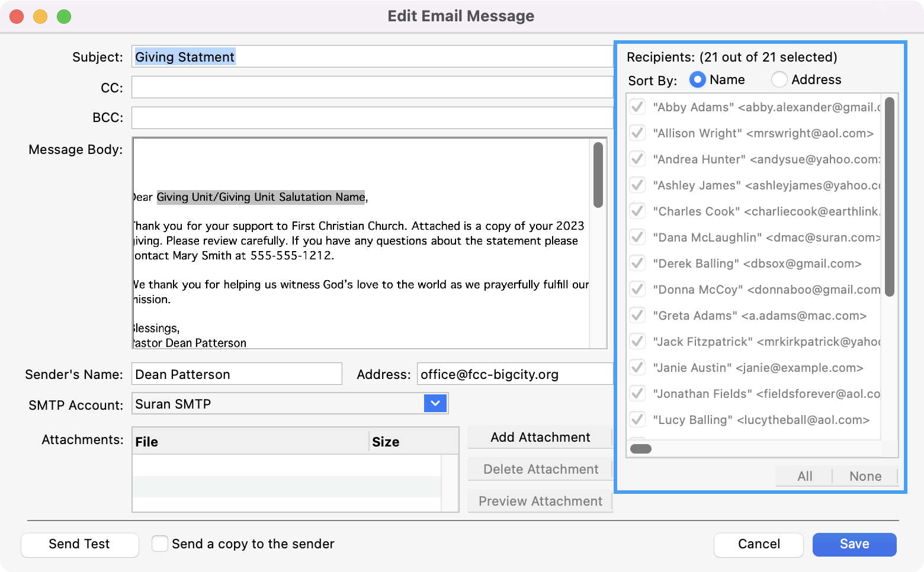Focus the CC field
The height and width of the screenshot is (572, 924).
click(372, 87)
